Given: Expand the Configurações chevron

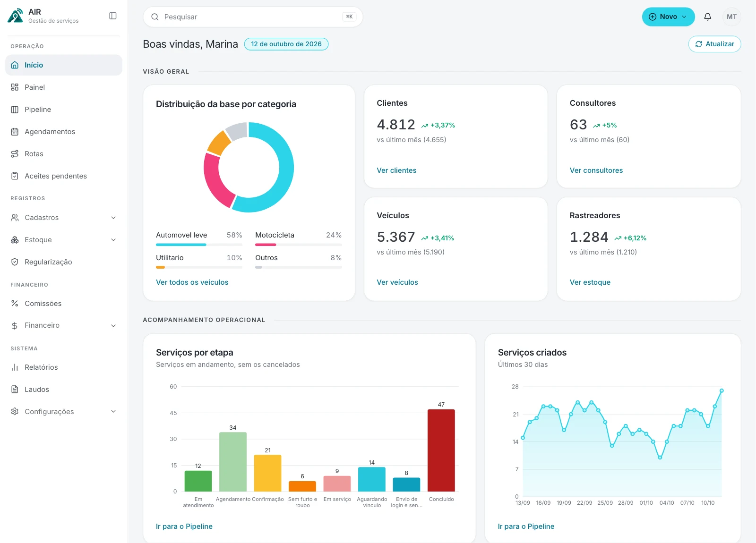Looking at the screenshot, I should pos(113,412).
